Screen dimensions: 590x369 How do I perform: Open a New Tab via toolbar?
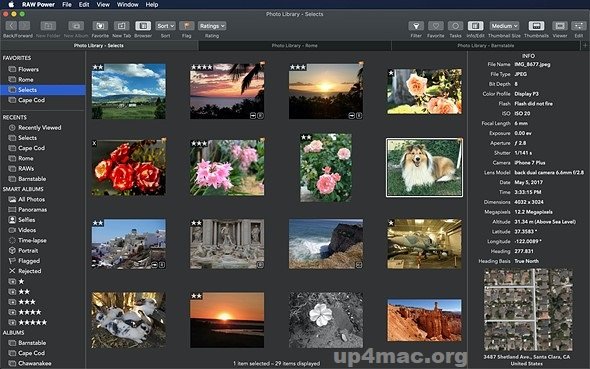tap(122, 26)
